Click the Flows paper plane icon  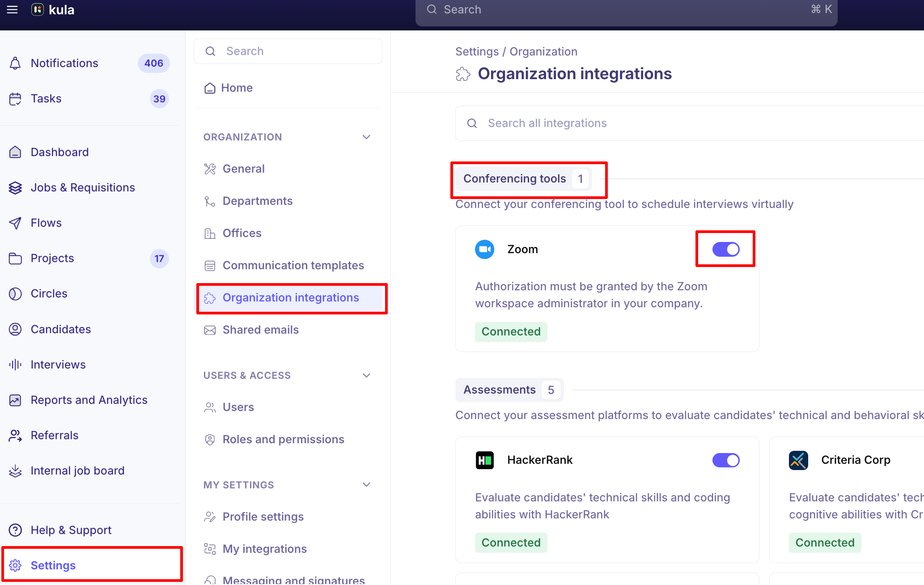(15, 223)
